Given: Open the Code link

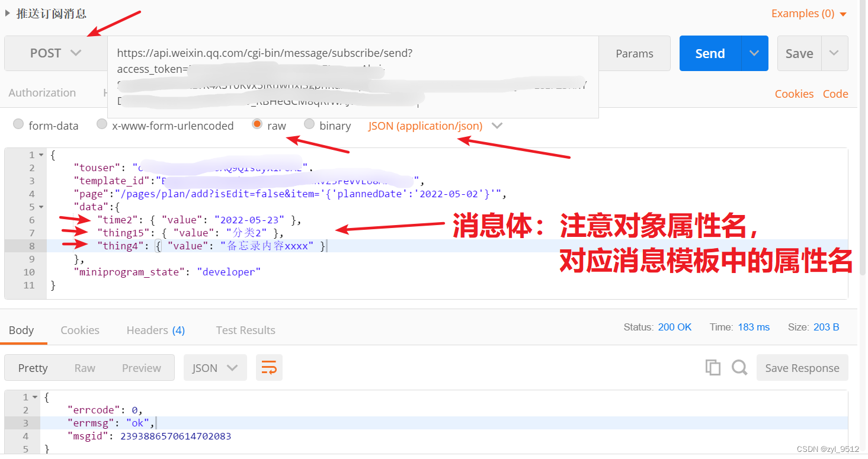Looking at the screenshot, I should [x=835, y=94].
